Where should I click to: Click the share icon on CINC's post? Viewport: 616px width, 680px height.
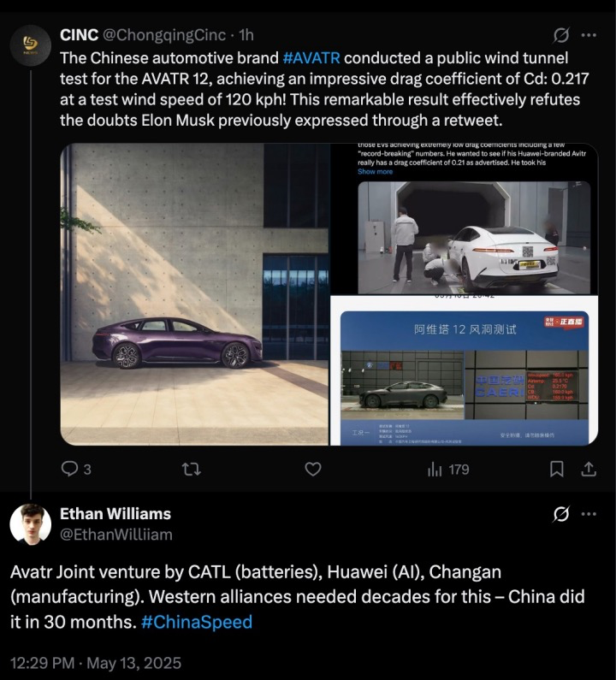pos(589,470)
